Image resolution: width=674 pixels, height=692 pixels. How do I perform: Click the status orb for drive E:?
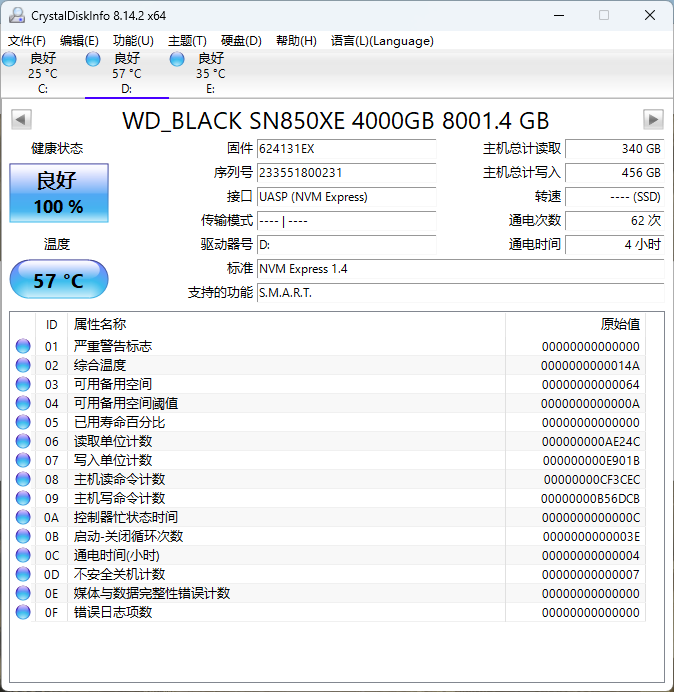point(178,60)
